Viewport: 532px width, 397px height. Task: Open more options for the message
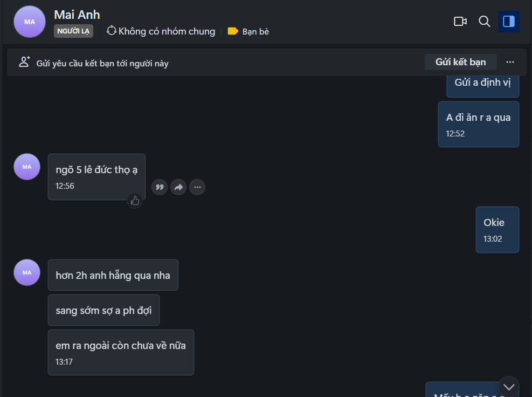click(x=197, y=187)
